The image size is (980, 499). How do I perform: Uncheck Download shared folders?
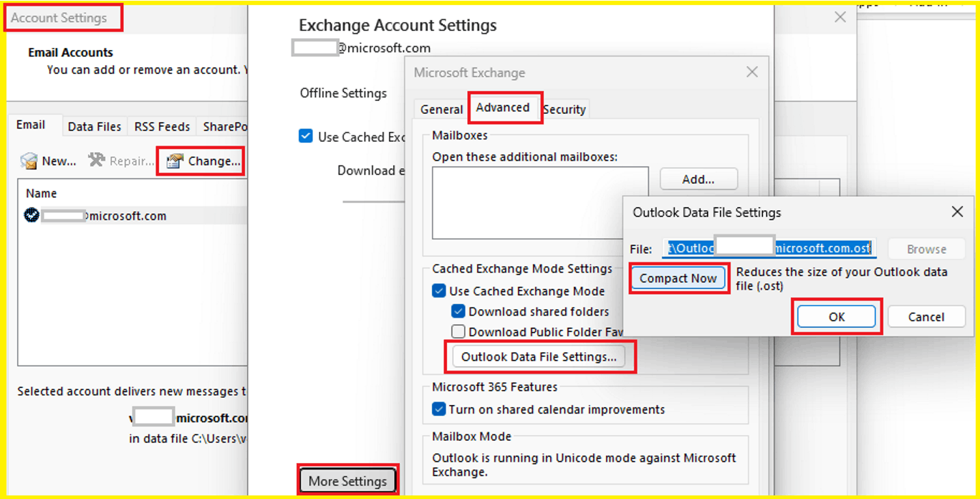(459, 311)
